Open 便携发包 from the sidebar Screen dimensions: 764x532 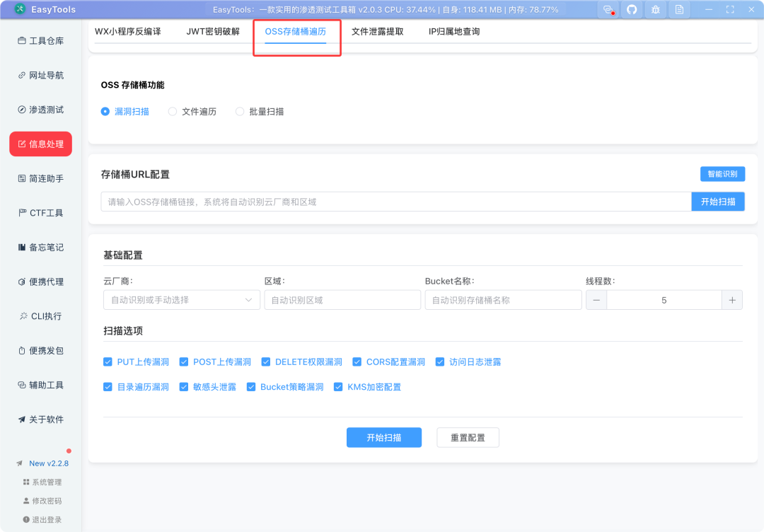(x=41, y=351)
